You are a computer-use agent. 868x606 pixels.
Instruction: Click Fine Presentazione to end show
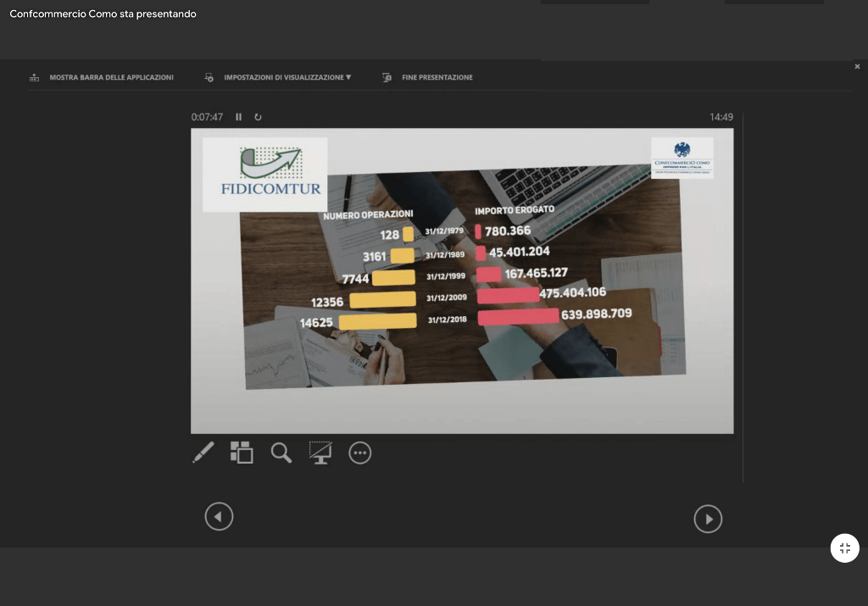point(437,77)
